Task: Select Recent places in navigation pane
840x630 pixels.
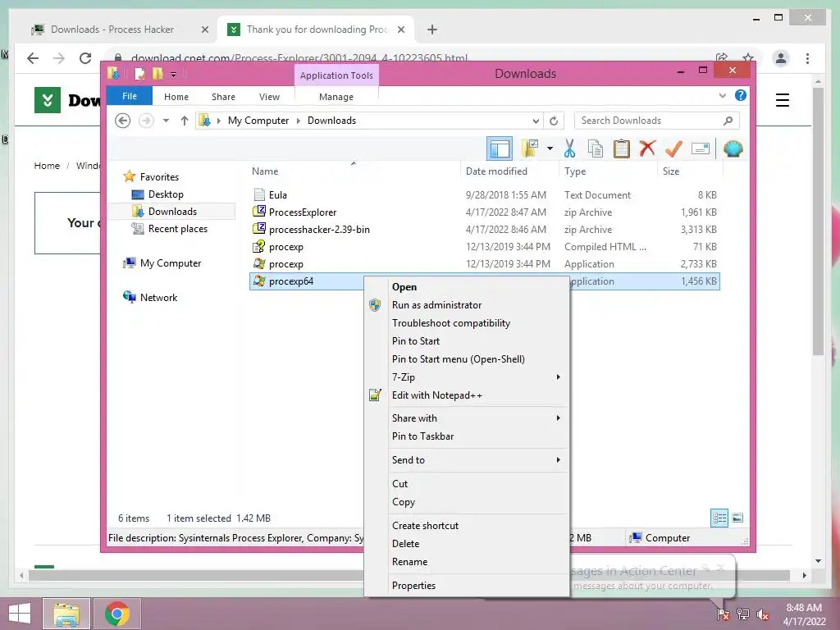Action: click(x=177, y=229)
